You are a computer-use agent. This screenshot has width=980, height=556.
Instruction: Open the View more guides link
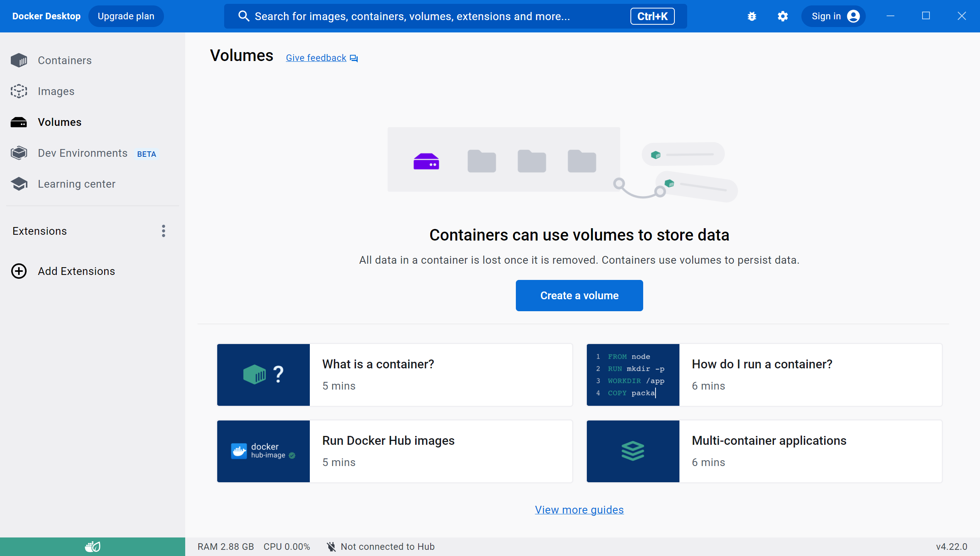point(579,510)
